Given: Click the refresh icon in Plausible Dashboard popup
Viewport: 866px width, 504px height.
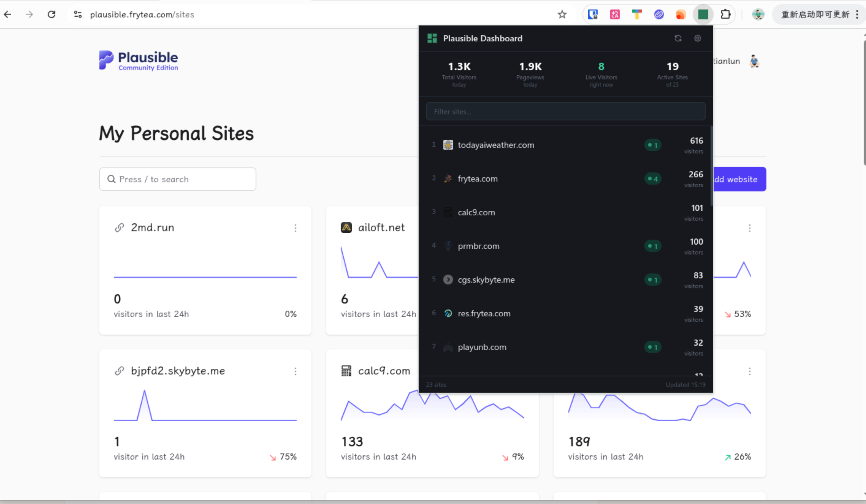Looking at the screenshot, I should 678,39.
